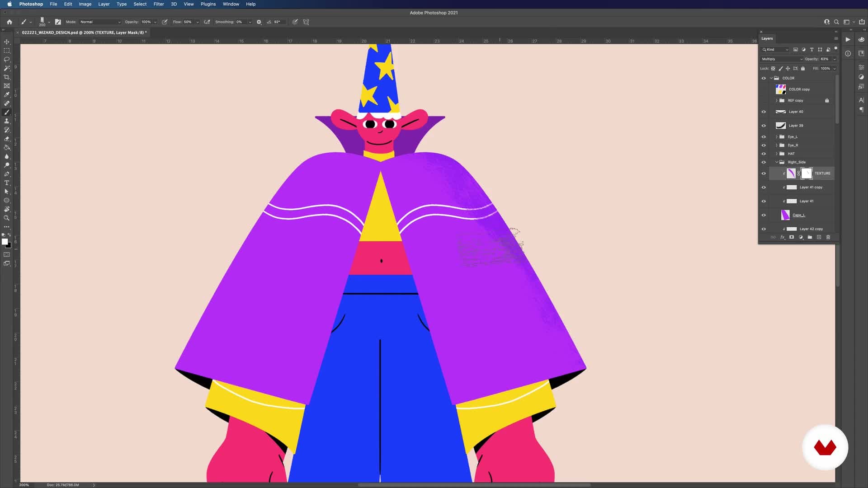868x488 pixels.
Task: Open the brush settings panel icon
Action: pos(58,22)
